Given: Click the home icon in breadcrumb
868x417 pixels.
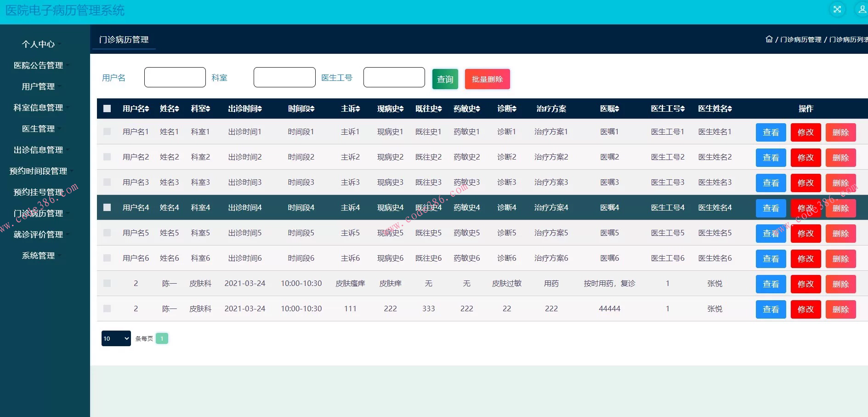Looking at the screenshot, I should pyautogui.click(x=769, y=39).
